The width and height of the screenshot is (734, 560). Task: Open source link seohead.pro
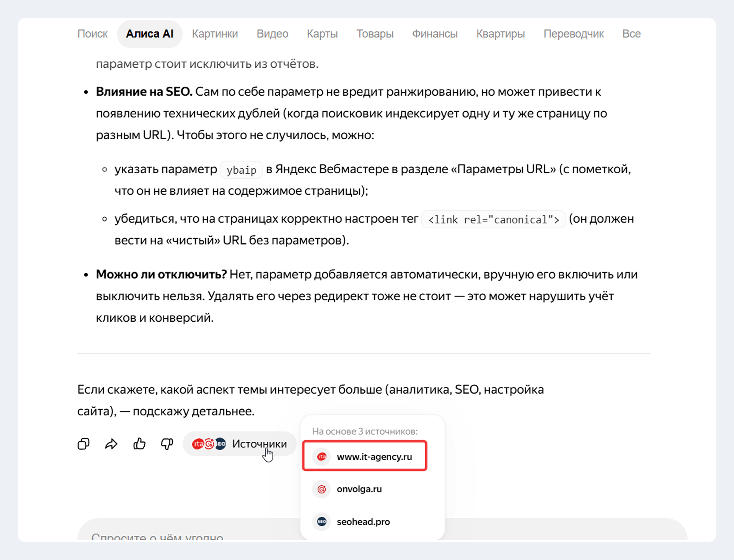click(363, 522)
